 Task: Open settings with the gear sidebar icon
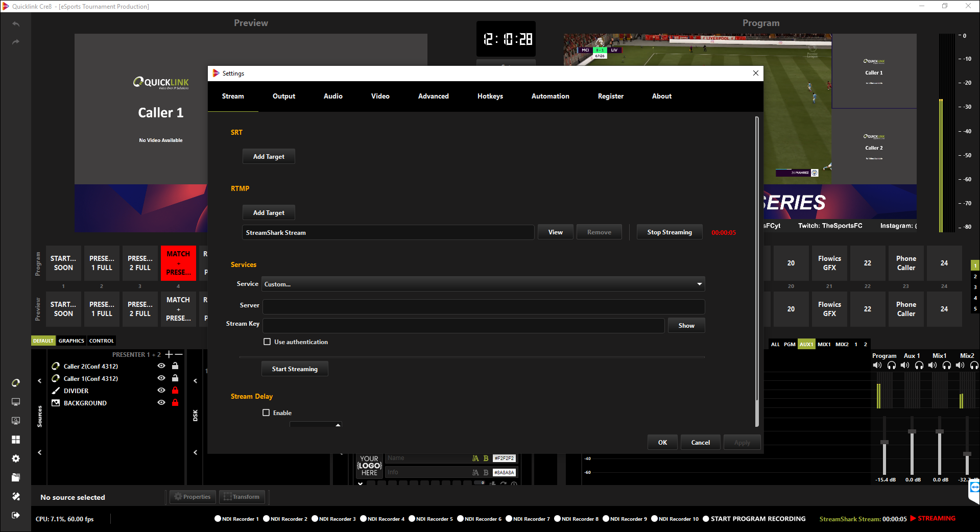tap(16, 458)
